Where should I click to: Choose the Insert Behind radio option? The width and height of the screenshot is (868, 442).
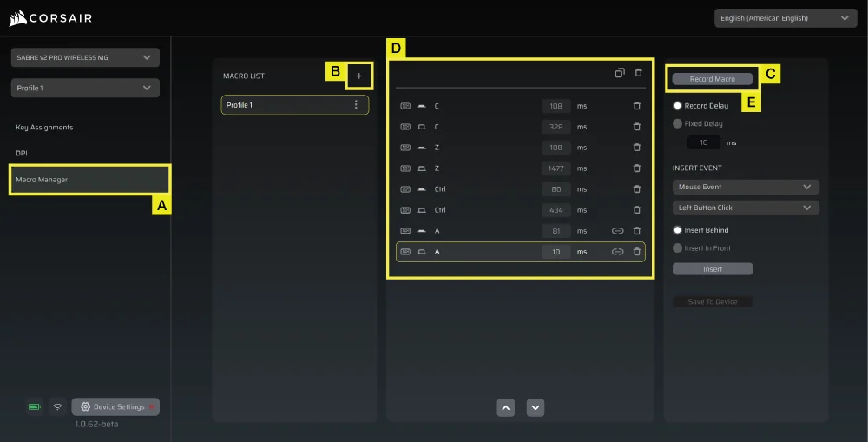677,230
